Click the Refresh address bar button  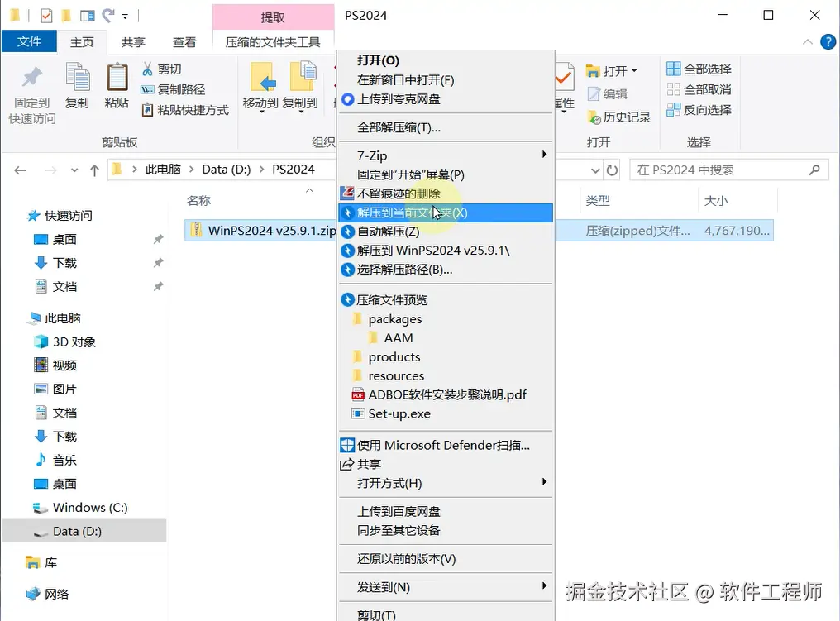coord(612,170)
